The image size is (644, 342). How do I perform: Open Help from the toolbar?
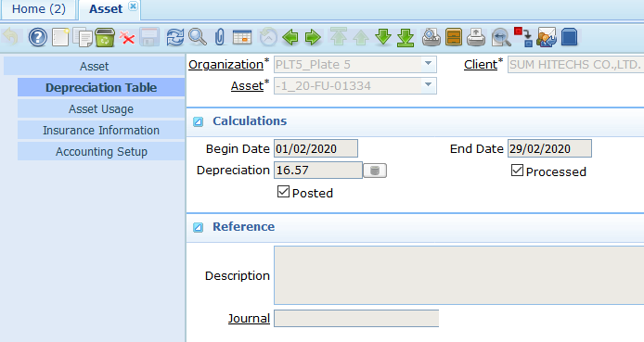tap(37, 37)
